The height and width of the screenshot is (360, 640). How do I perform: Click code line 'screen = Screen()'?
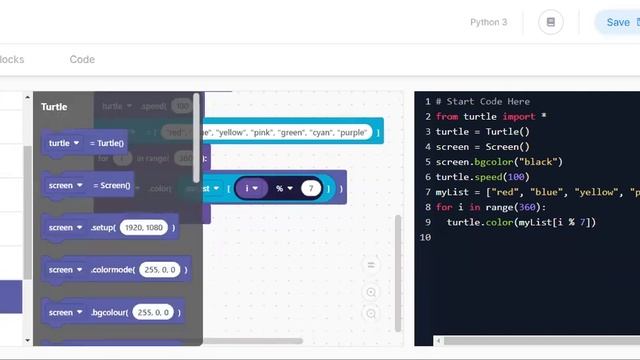coord(482,147)
